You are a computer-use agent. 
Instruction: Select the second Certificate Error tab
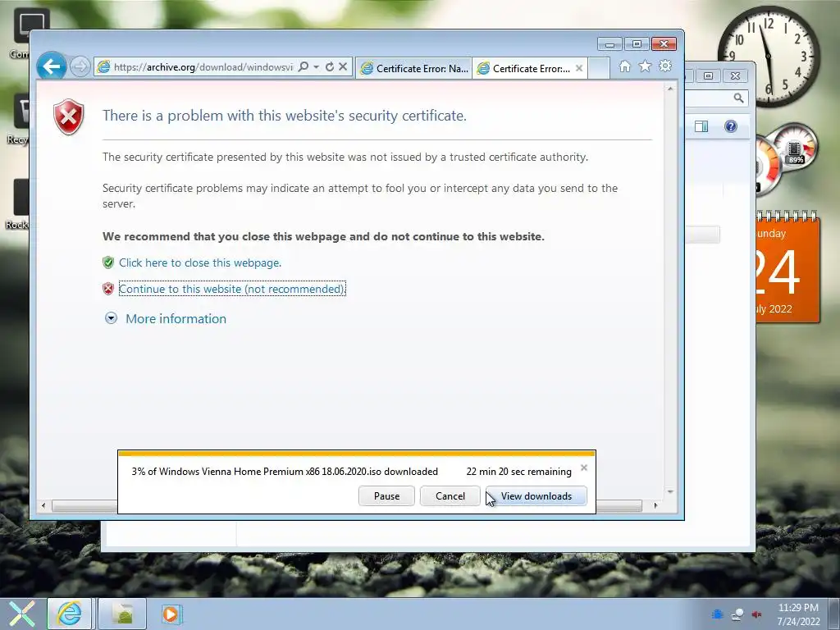pyautogui.click(x=524, y=69)
